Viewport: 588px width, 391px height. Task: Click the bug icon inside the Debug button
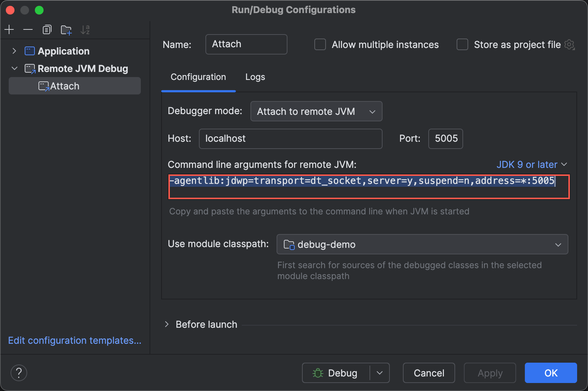[319, 372]
